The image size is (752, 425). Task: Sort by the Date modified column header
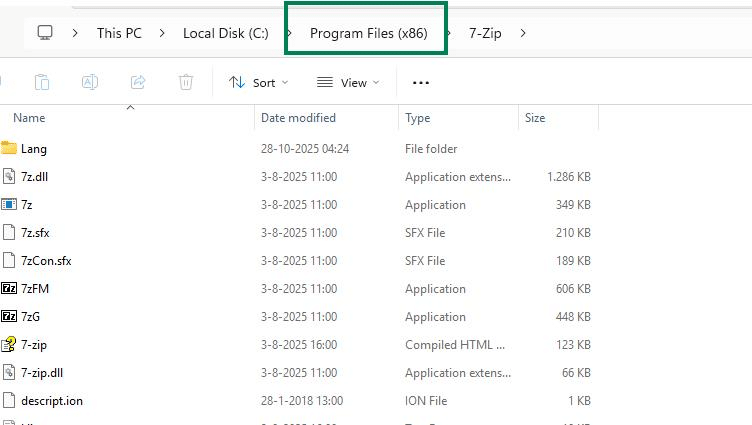(x=298, y=118)
